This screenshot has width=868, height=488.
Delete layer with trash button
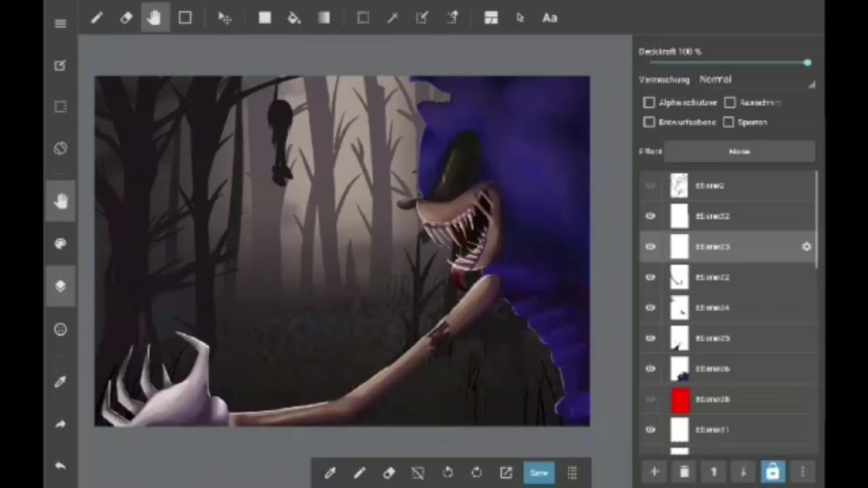tap(684, 472)
